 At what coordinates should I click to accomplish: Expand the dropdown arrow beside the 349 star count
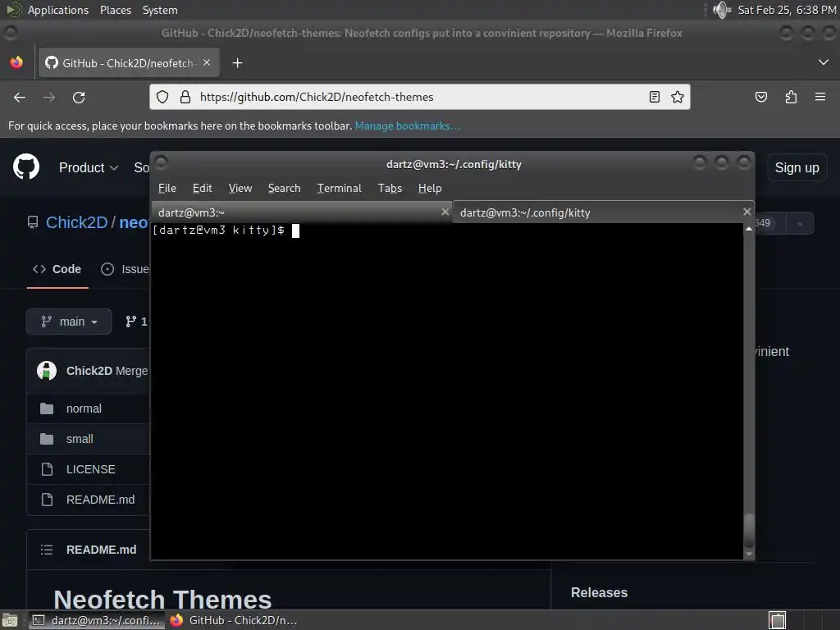click(800, 223)
